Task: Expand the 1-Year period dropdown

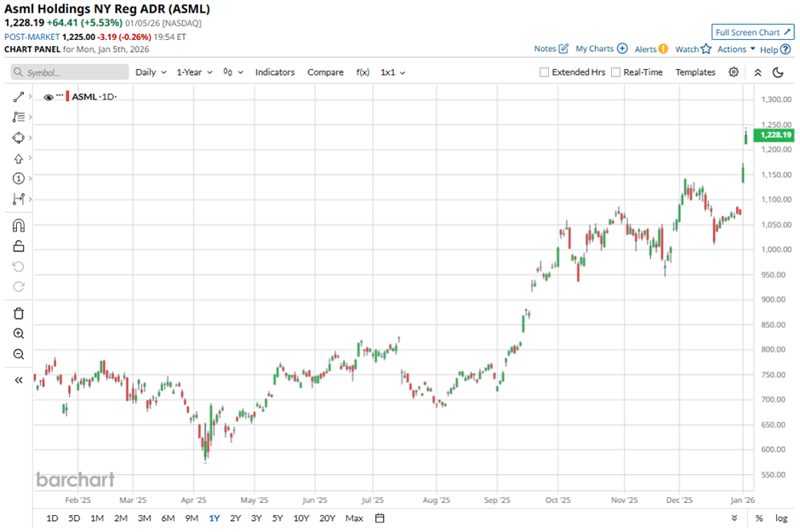Action: tap(194, 72)
